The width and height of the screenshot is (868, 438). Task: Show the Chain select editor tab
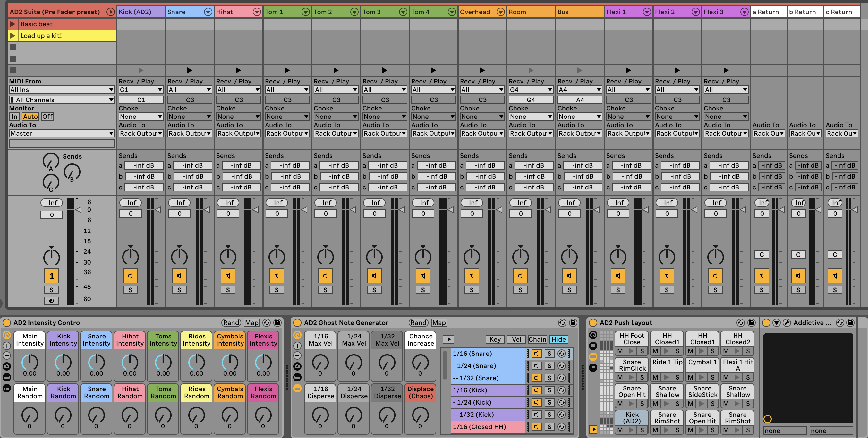pos(537,339)
